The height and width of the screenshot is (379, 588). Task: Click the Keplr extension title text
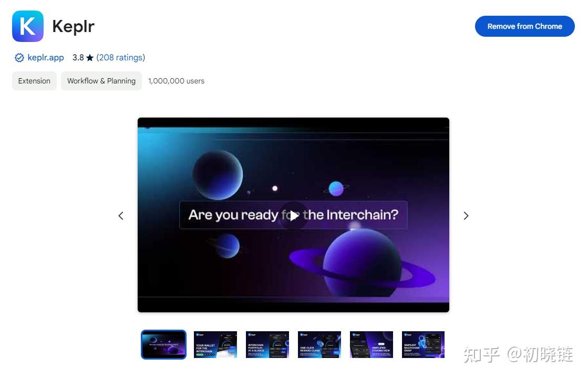pyautogui.click(x=73, y=27)
